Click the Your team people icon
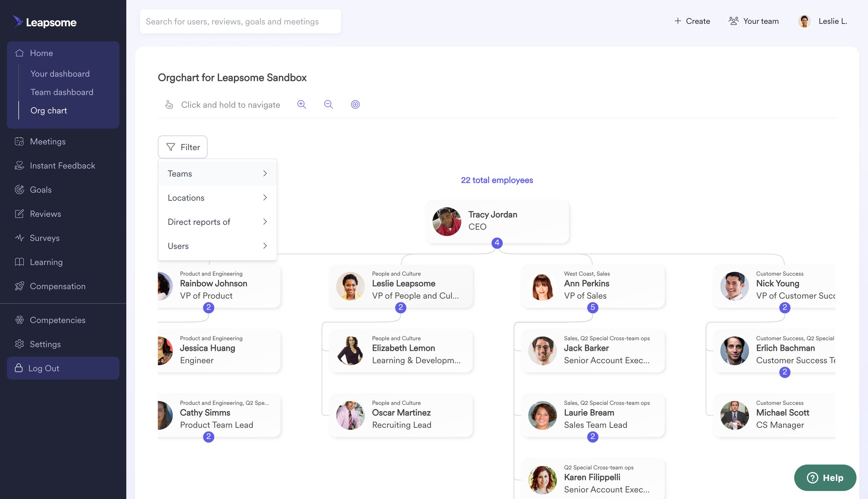Screen dimensions: 868x499 (733, 21)
